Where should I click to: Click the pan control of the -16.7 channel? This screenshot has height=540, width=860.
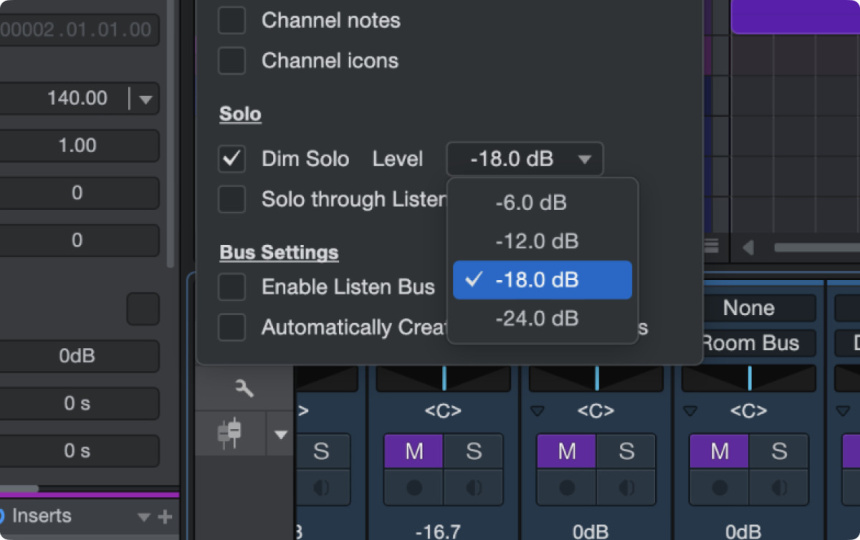[x=443, y=379]
